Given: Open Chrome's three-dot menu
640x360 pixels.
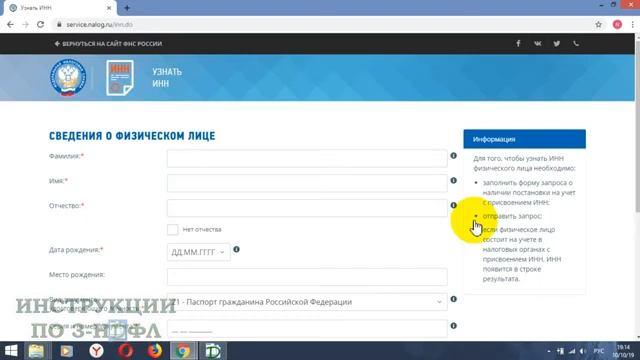Looking at the screenshot, I should click(x=633, y=24).
